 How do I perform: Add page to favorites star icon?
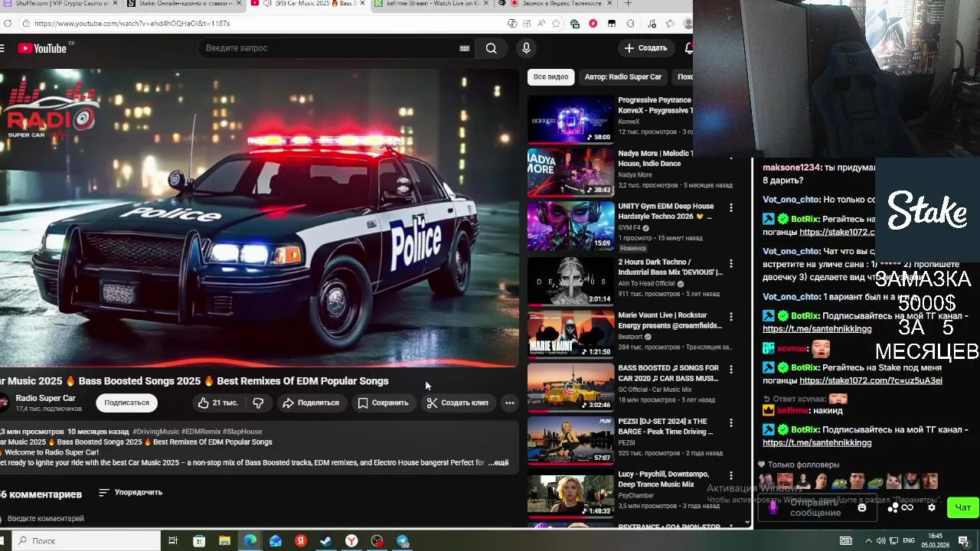(x=557, y=24)
